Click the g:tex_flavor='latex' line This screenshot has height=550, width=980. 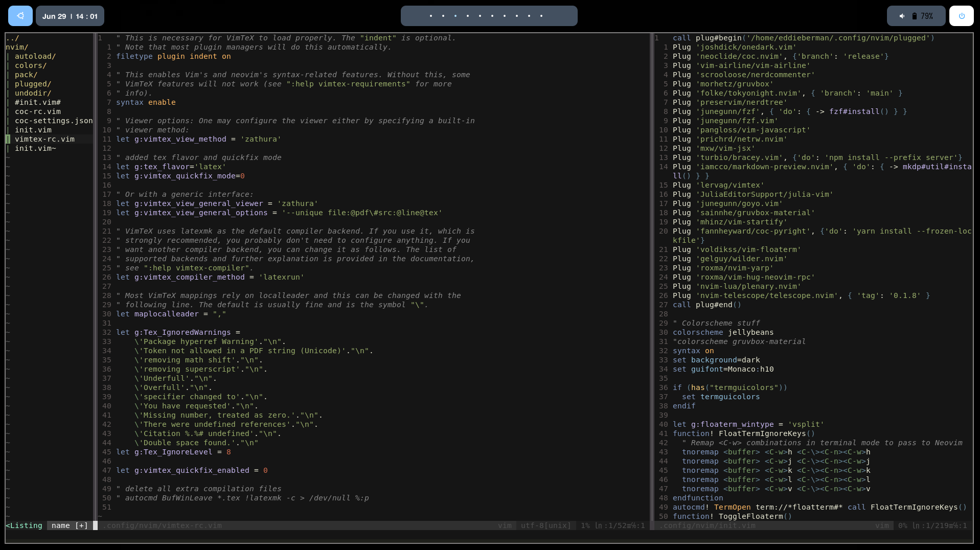(171, 167)
